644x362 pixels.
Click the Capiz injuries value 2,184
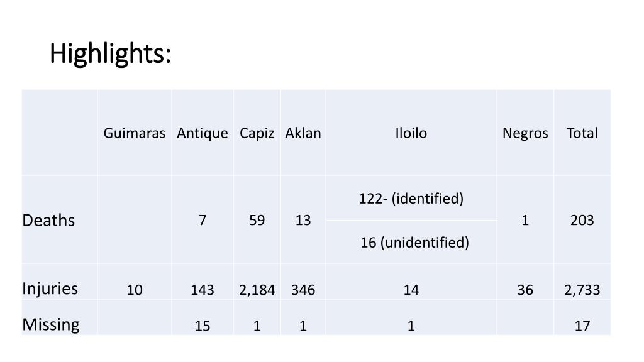pyautogui.click(x=257, y=290)
